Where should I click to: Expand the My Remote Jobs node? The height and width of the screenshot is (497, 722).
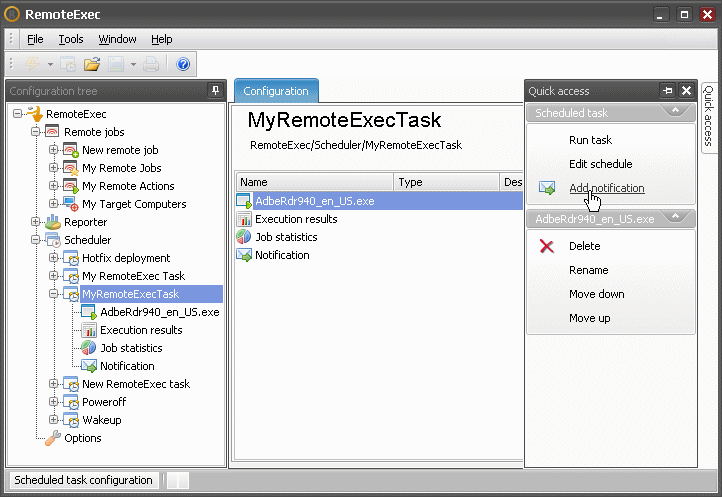[53, 167]
